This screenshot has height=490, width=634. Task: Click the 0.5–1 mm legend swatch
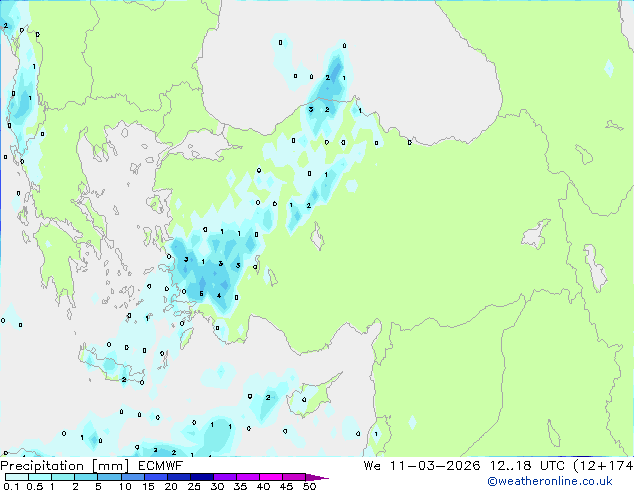(x=40, y=477)
